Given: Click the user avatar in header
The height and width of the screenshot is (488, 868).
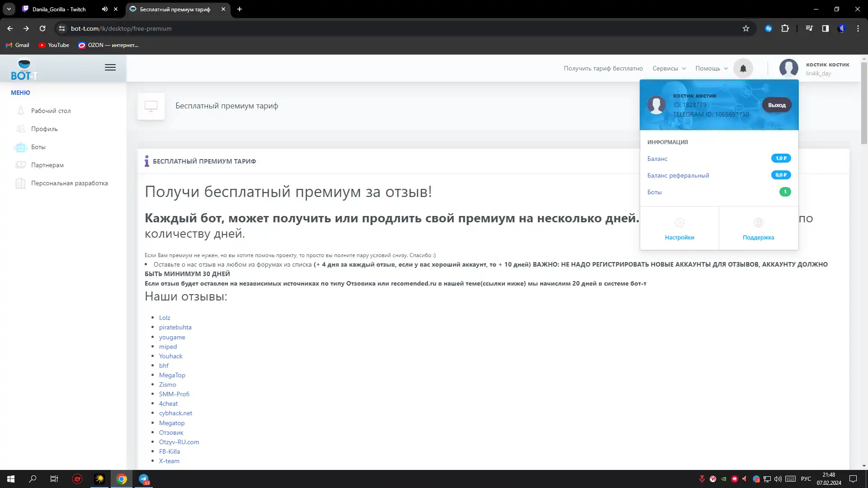Looking at the screenshot, I should point(788,68).
